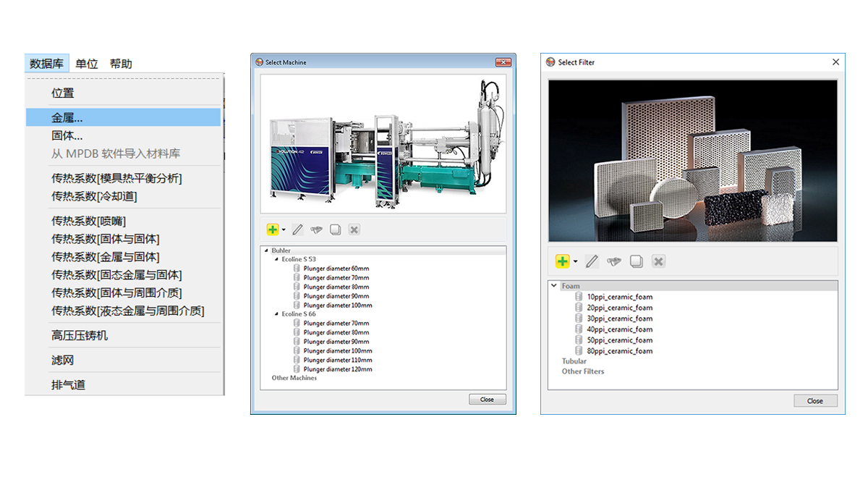Click Close button in Select Filter dialog
The width and height of the screenshot is (868, 485).
815,401
